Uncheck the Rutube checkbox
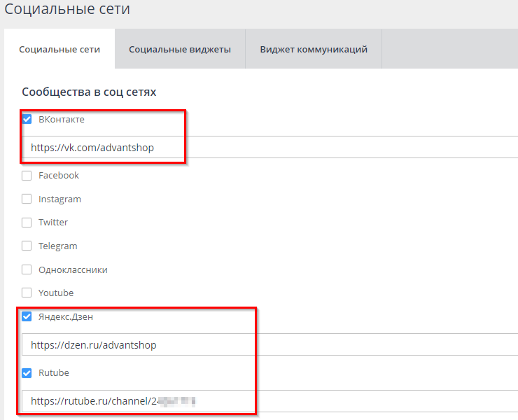This screenshot has width=518, height=420. (27, 373)
